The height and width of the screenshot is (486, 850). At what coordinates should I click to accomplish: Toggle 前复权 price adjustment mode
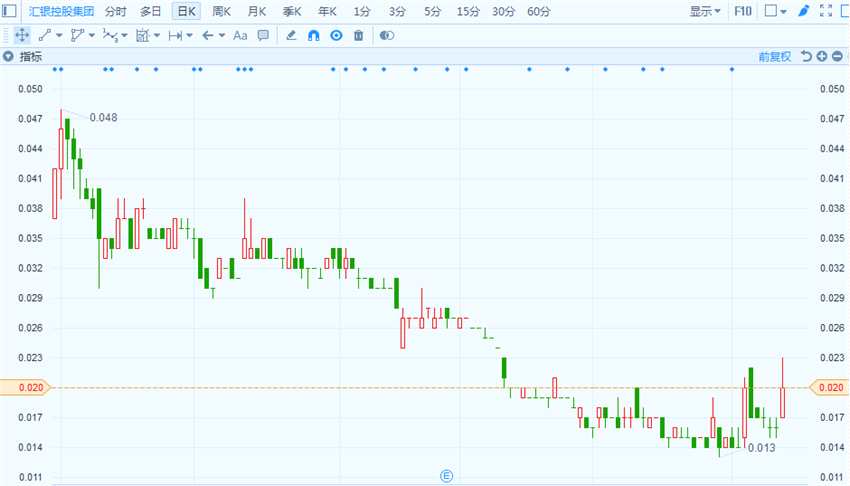click(x=775, y=56)
